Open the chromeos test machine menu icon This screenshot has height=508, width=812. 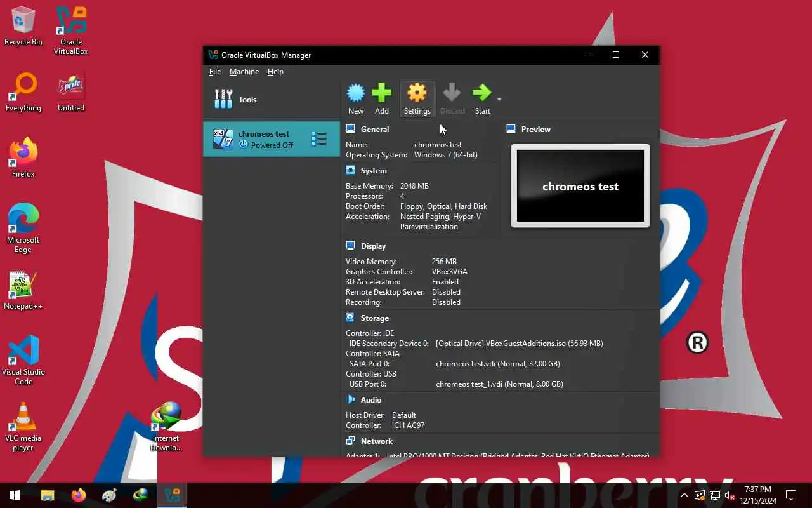(319, 139)
